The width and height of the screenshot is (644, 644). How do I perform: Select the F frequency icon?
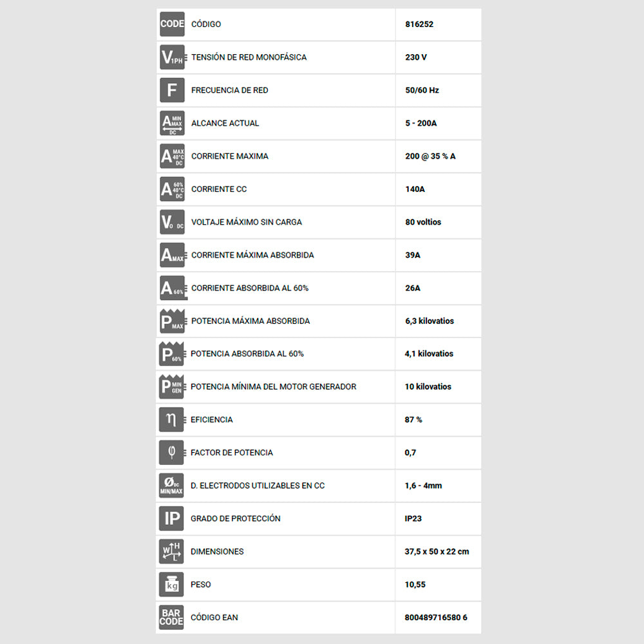click(x=172, y=90)
